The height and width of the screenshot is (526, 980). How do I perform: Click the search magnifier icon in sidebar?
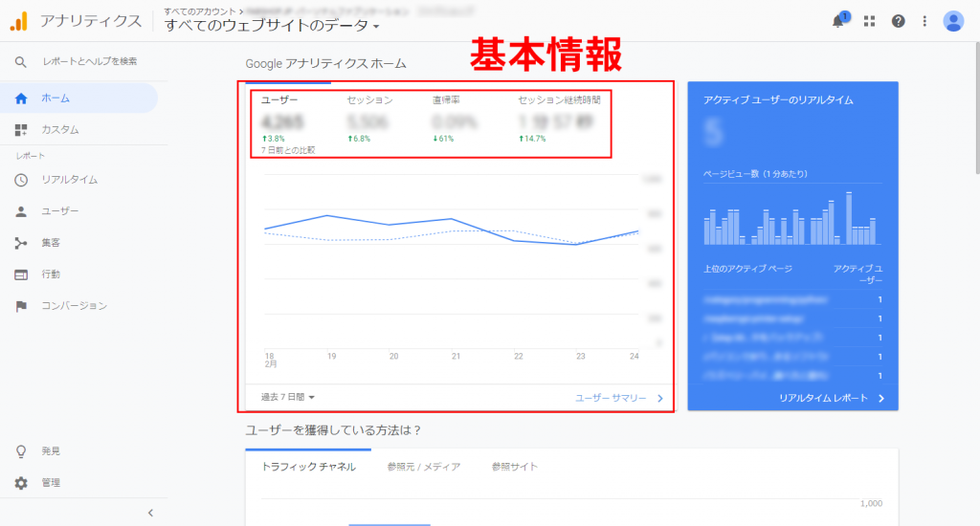[x=21, y=62]
